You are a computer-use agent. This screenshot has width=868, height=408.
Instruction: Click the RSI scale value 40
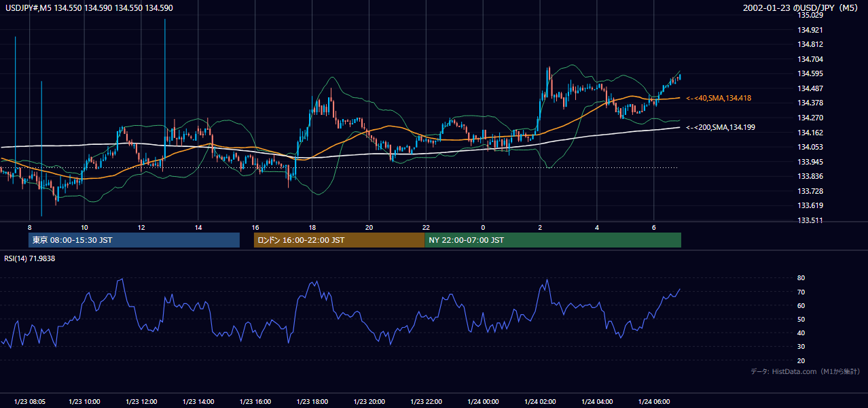[x=801, y=333]
